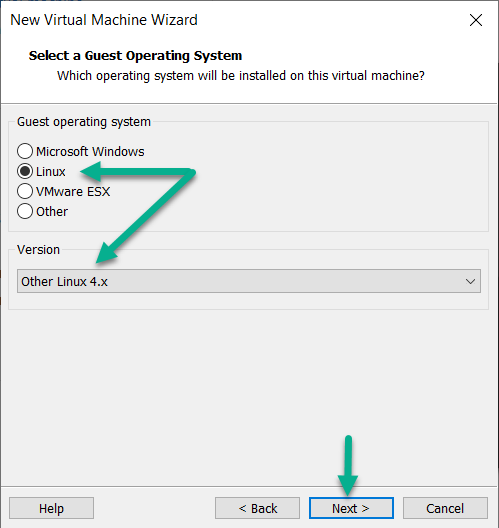The image size is (499, 528).
Task: Click the Microsoft Windows label text
Action: click(90, 152)
